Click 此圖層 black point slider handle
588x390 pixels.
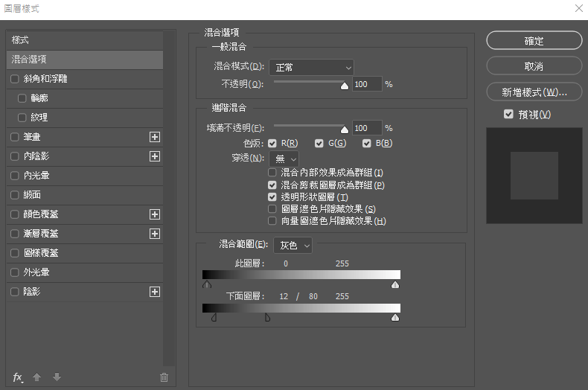(207, 284)
